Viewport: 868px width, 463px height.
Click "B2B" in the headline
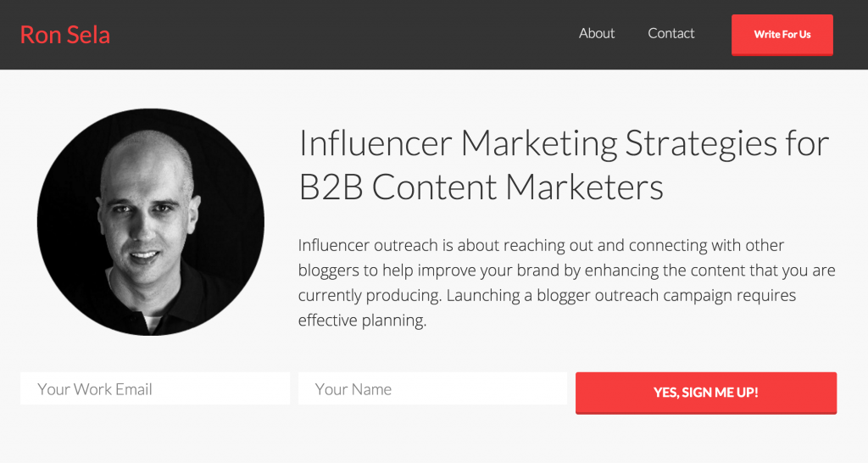[x=331, y=187]
